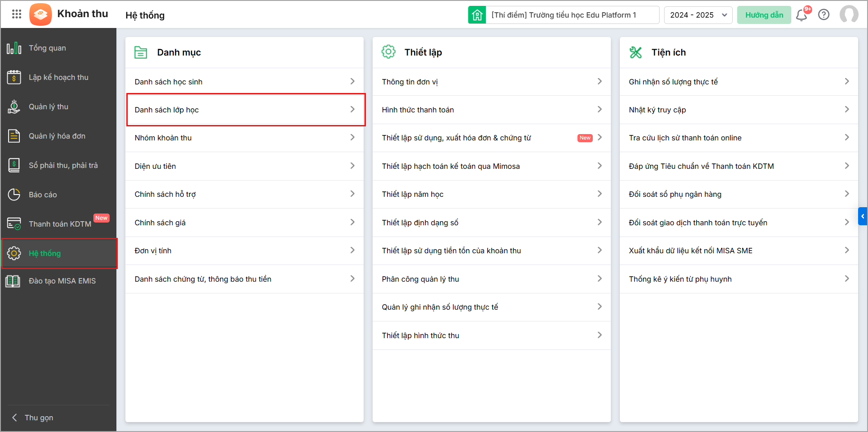The width and height of the screenshot is (868, 432).
Task: Open Chính sách giá
Action: pos(245,223)
